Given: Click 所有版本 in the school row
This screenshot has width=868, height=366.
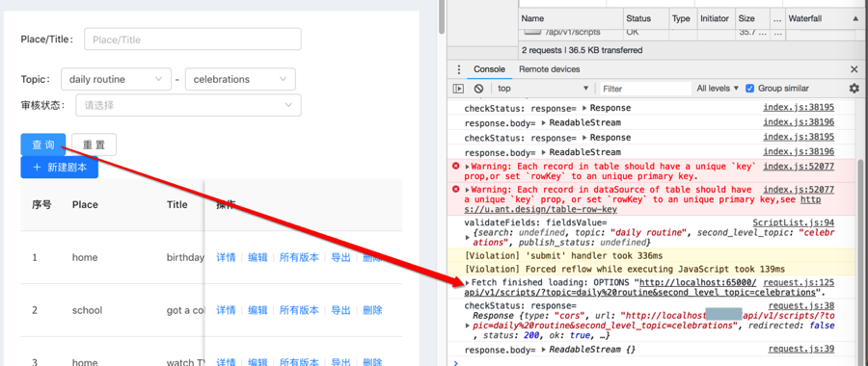Looking at the screenshot, I should tap(299, 310).
